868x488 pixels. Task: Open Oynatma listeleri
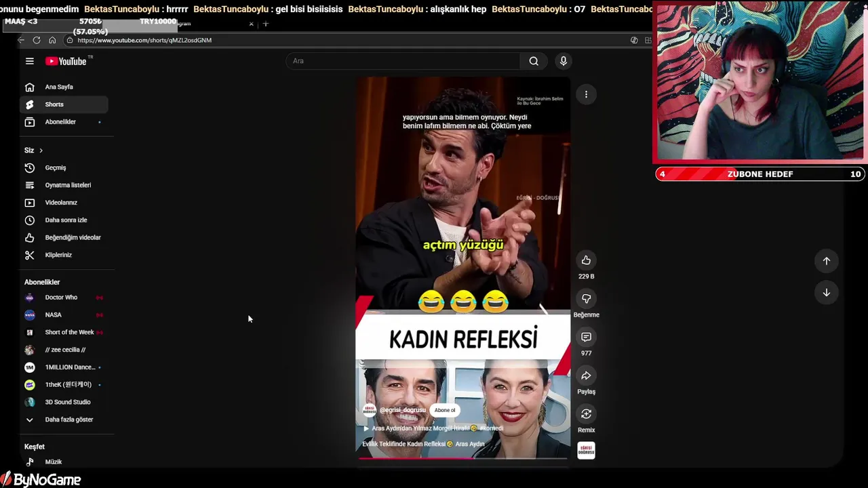[x=64, y=185]
